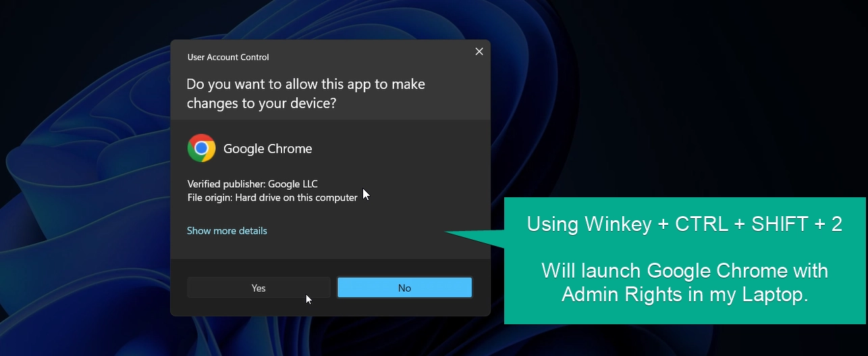
Task: Click No to deny changes
Action: click(404, 288)
